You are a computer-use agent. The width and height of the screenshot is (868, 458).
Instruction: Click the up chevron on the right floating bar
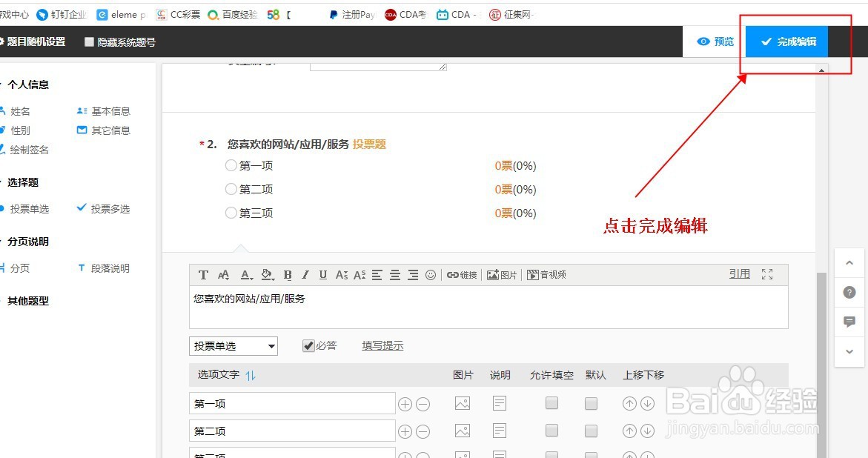(849, 262)
